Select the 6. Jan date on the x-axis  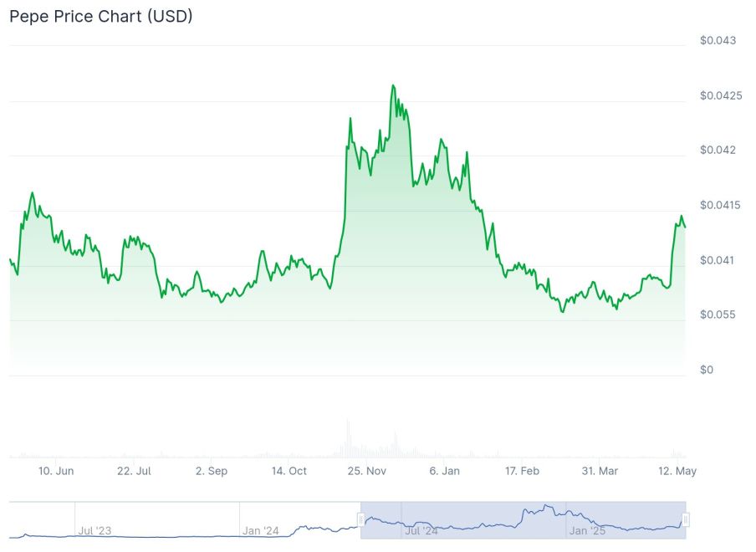point(445,471)
